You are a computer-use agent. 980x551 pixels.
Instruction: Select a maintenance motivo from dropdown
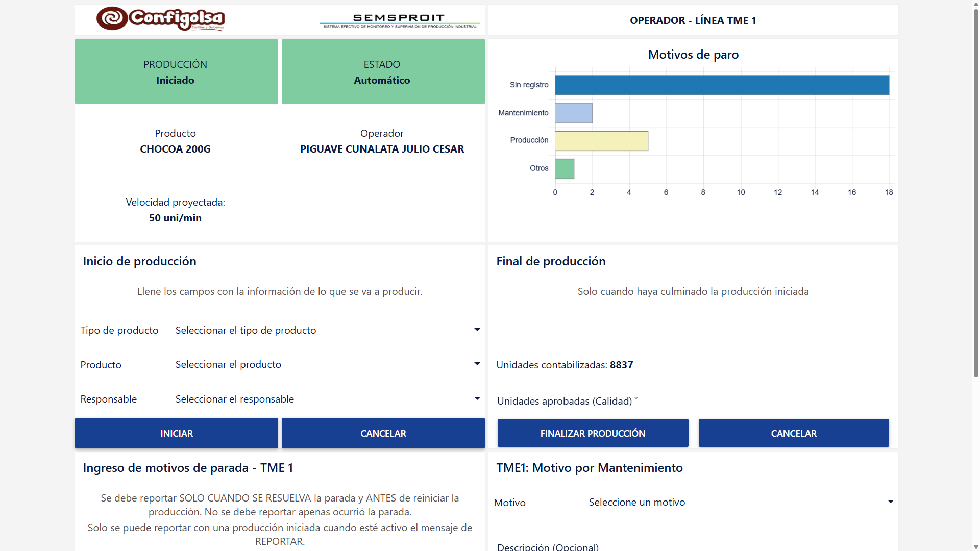click(x=740, y=502)
